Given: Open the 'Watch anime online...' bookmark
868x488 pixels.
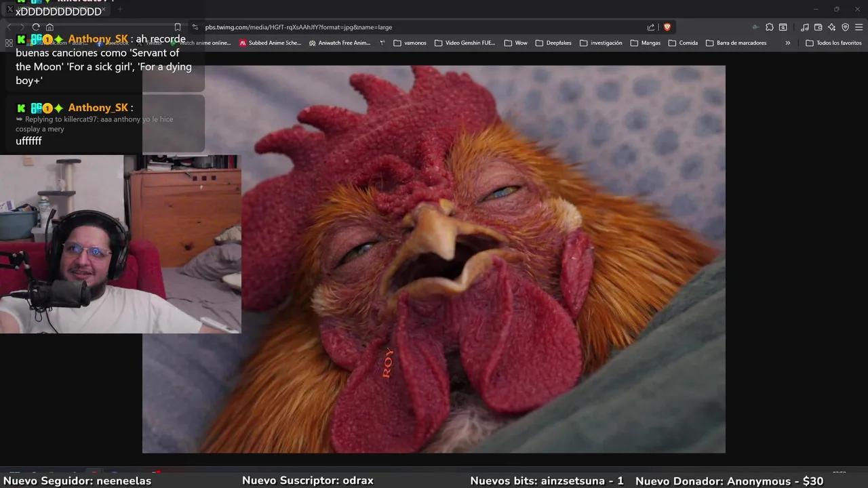Looking at the screenshot, I should (200, 43).
